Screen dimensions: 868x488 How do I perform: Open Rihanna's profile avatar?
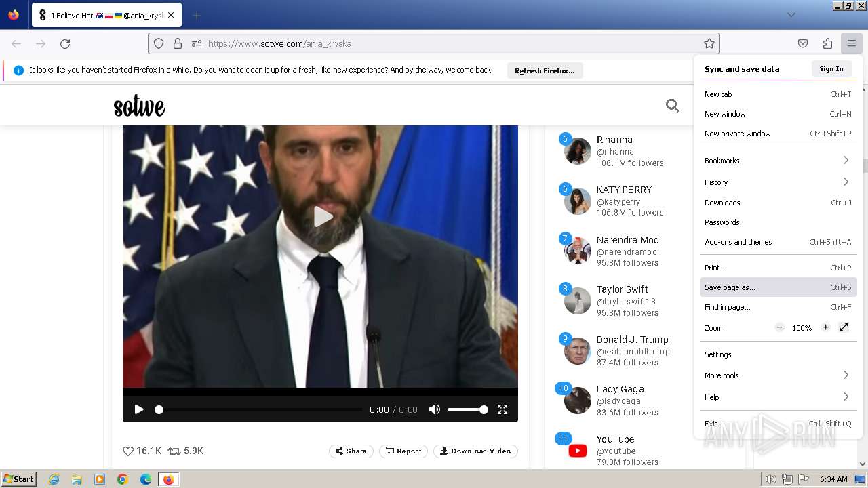[578, 151]
